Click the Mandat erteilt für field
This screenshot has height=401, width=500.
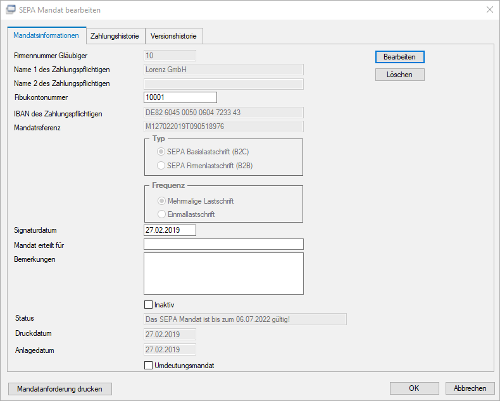pos(224,244)
